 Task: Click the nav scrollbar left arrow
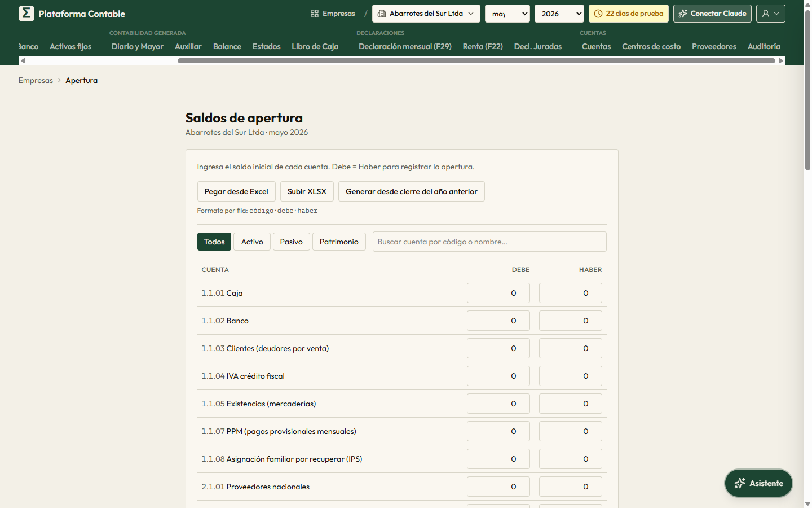click(23, 60)
